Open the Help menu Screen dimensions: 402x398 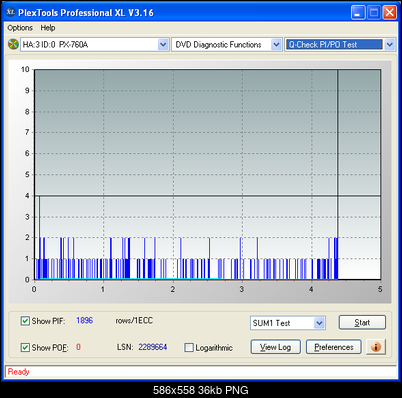click(x=48, y=28)
